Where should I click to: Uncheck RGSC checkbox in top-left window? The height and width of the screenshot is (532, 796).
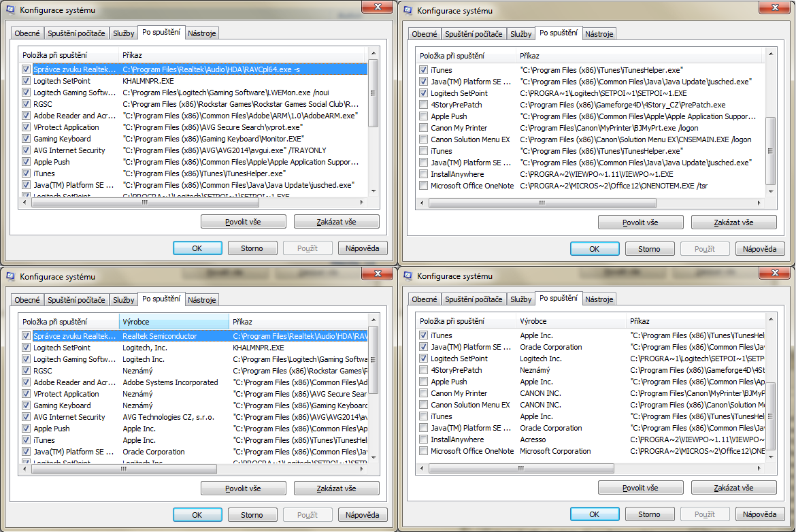(27, 104)
